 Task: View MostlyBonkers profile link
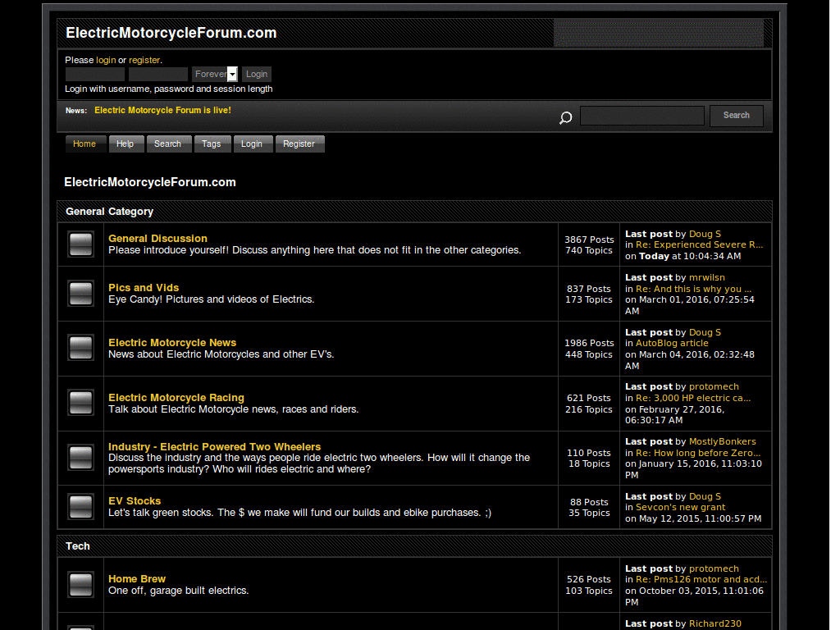(722, 441)
